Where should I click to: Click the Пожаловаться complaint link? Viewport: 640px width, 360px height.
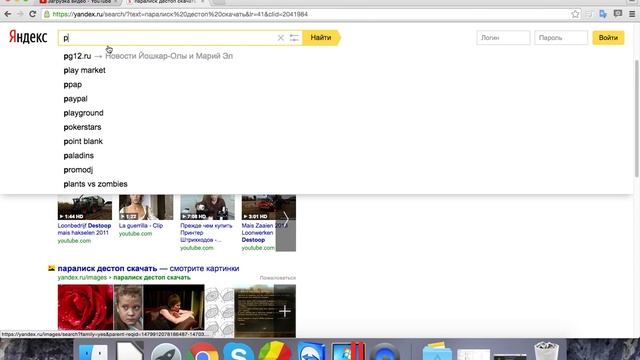pyautogui.click(x=278, y=278)
